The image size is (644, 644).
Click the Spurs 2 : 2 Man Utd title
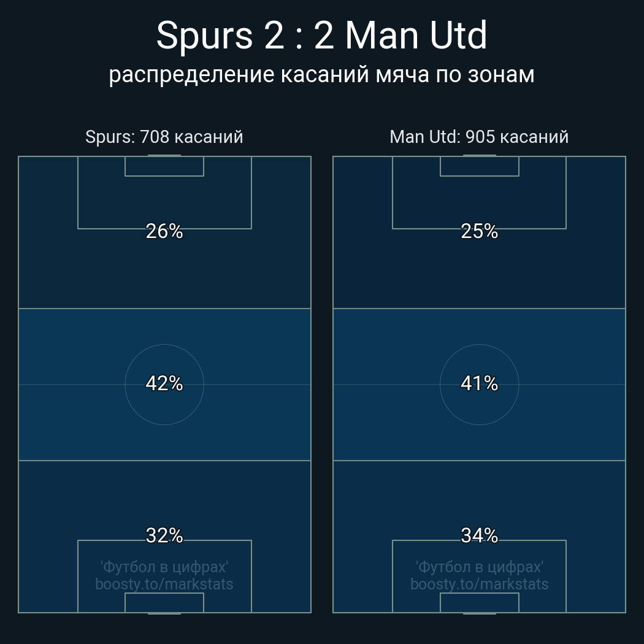321,36
